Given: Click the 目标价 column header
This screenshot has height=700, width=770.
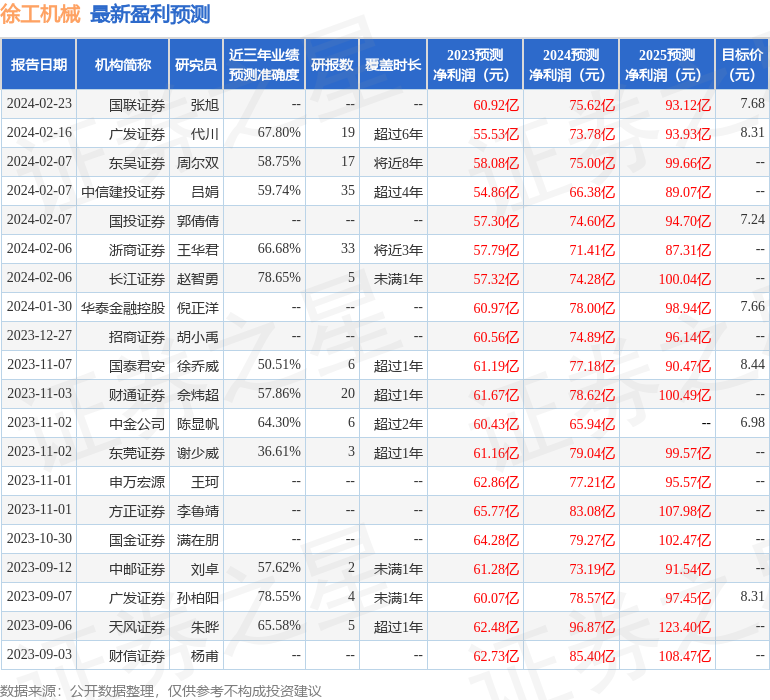Looking at the screenshot, I should coord(742,64).
